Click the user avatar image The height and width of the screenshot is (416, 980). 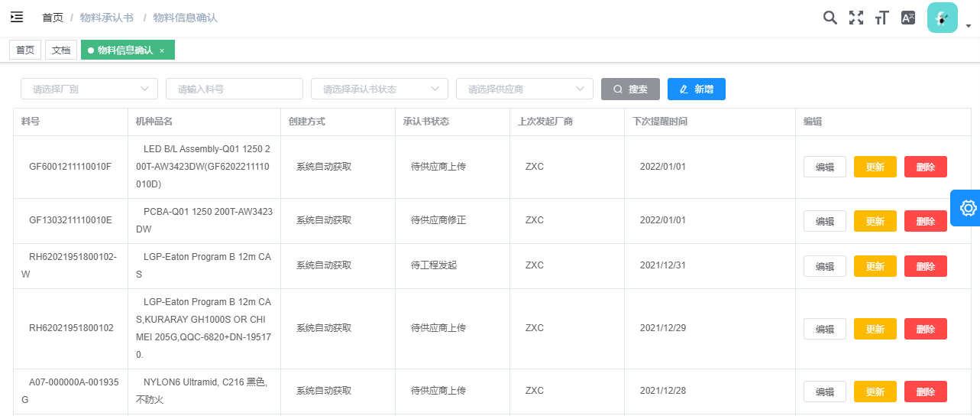pos(942,18)
